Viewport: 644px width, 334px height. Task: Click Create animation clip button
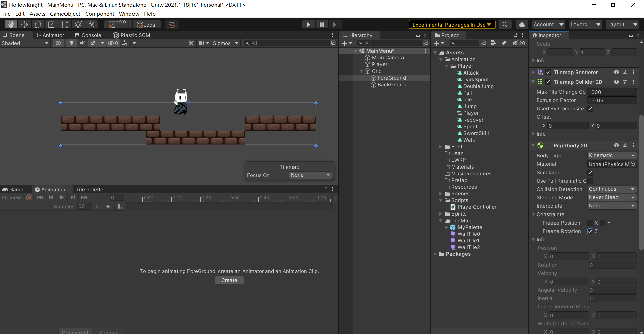click(x=229, y=280)
